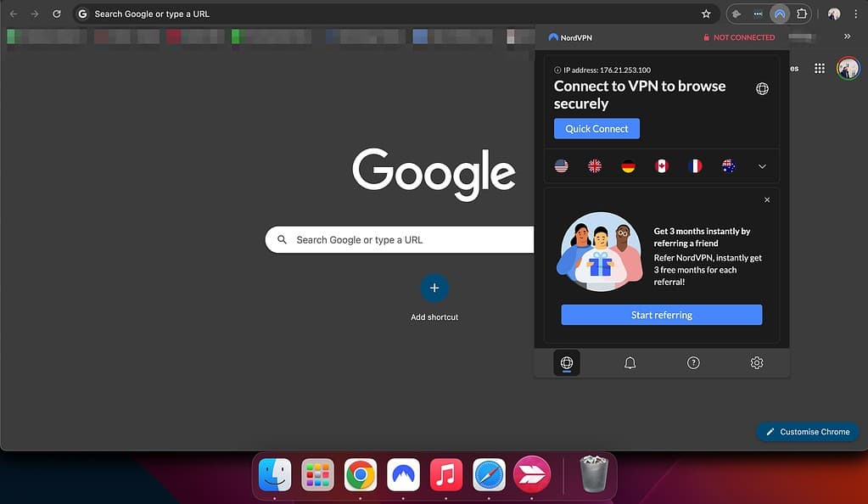Open NordVPN settings gear
The height and width of the screenshot is (504, 868).
pyautogui.click(x=756, y=363)
